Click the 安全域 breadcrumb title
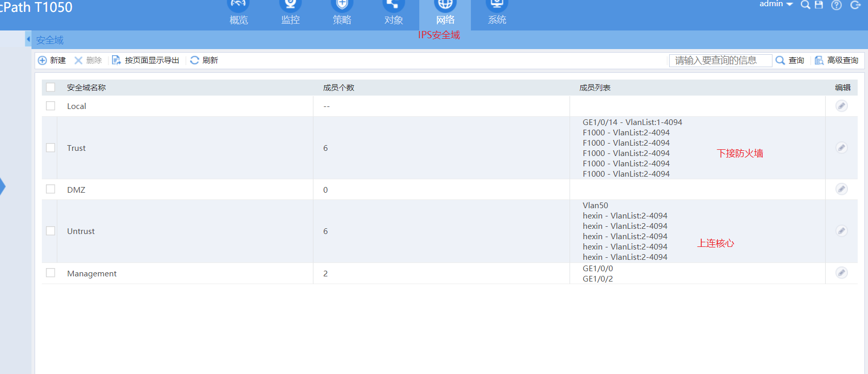 pos(50,40)
